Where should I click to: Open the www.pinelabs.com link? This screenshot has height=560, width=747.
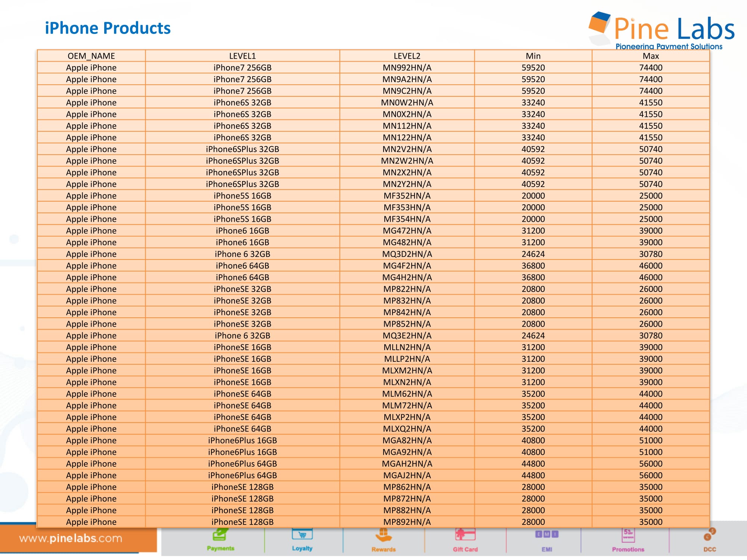71,538
